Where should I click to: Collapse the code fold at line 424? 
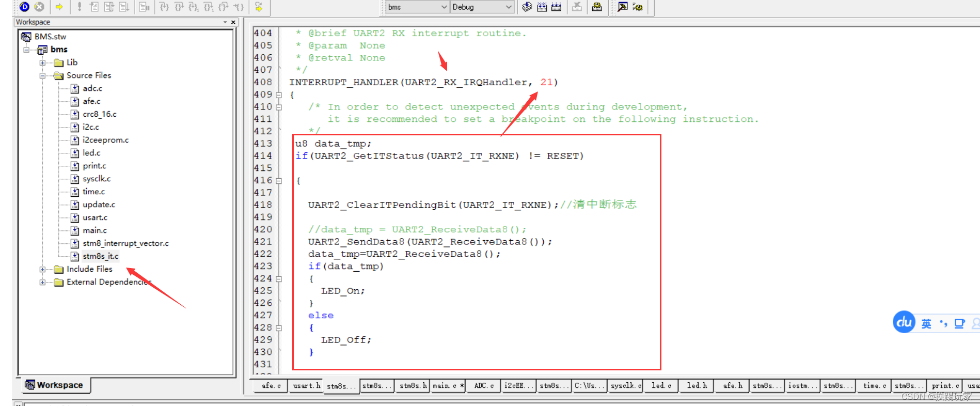[x=279, y=279]
